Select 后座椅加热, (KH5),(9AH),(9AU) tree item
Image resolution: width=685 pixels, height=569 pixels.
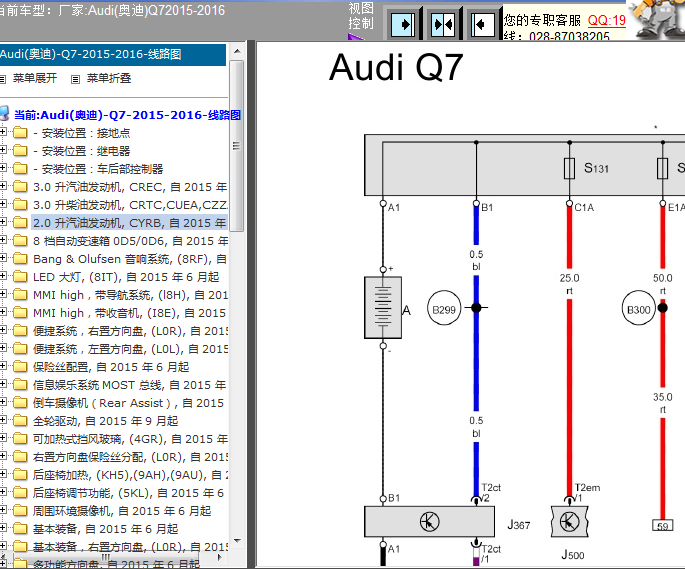[130, 475]
